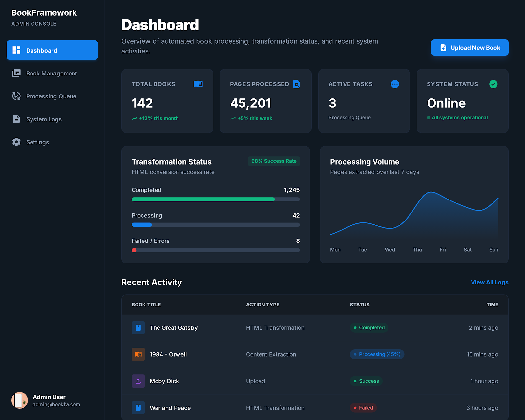The height and width of the screenshot is (420, 525).
Task: Open the Settings gear in sidebar
Action: click(16, 142)
